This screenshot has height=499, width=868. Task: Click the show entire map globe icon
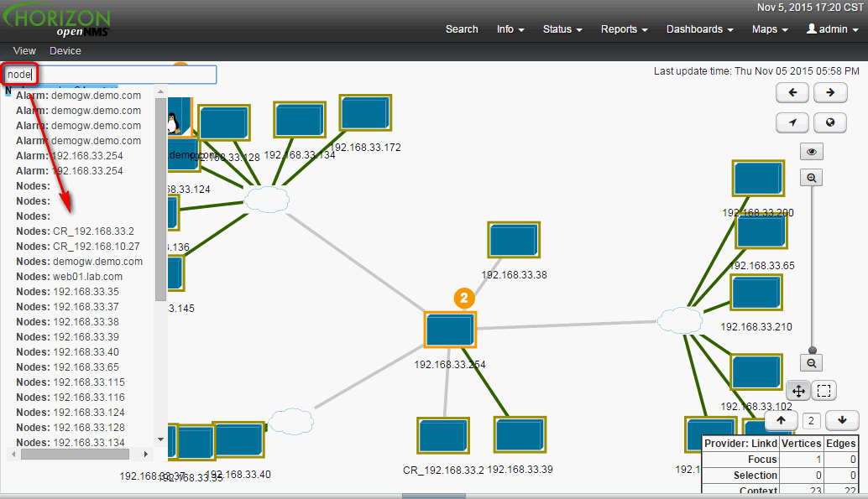click(x=829, y=122)
